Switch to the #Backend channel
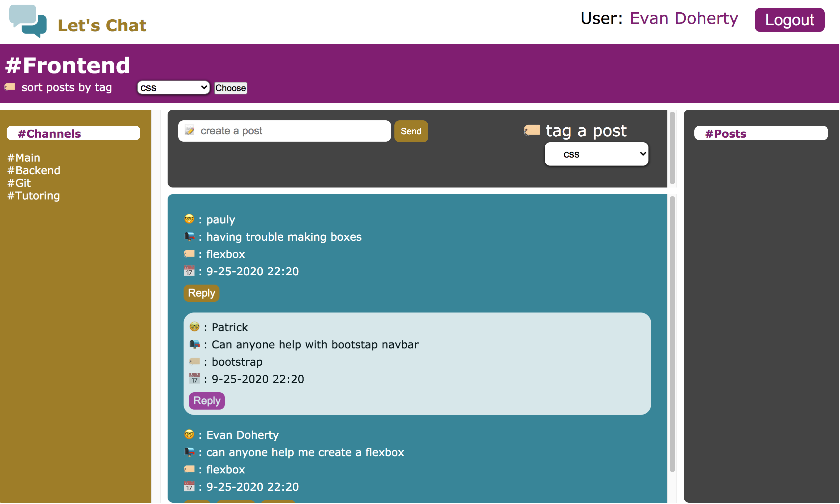 click(x=34, y=170)
